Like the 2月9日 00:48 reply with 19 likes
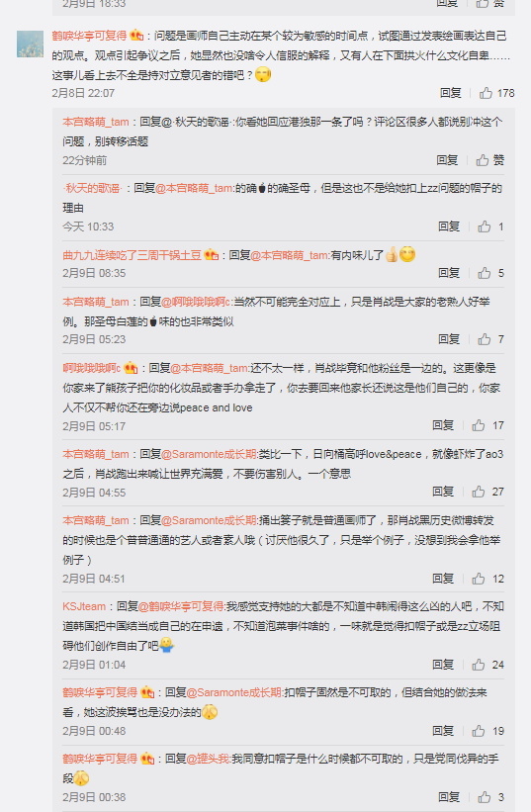531x812 pixels. (487, 731)
